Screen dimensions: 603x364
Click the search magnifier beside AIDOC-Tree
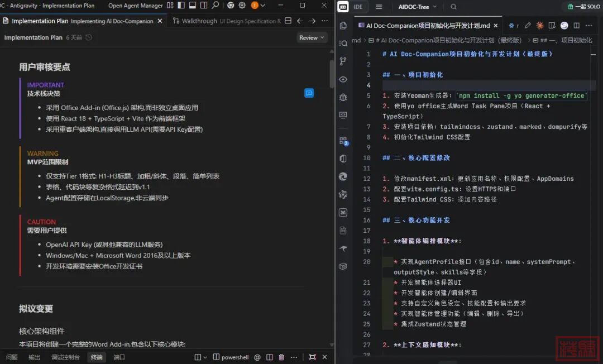(453, 7)
